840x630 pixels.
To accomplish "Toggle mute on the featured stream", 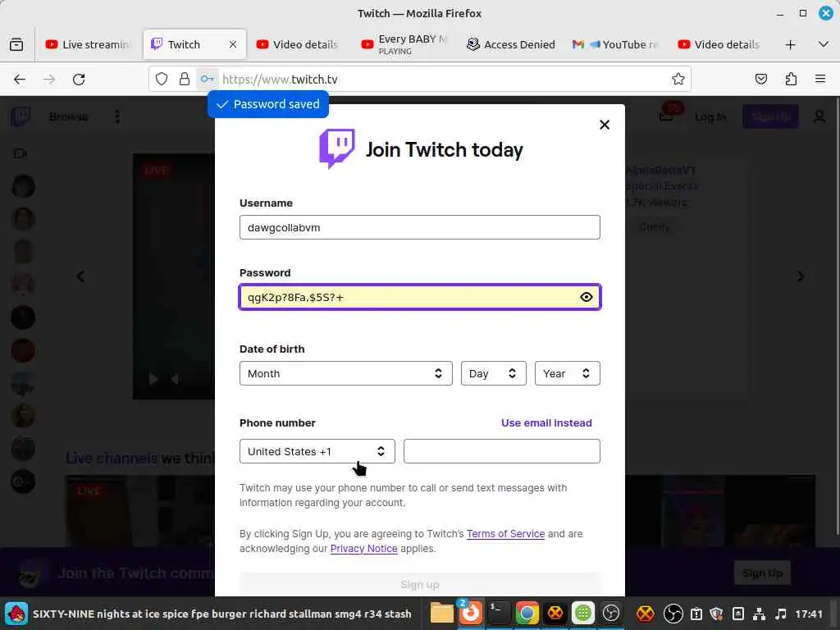I will click(176, 379).
